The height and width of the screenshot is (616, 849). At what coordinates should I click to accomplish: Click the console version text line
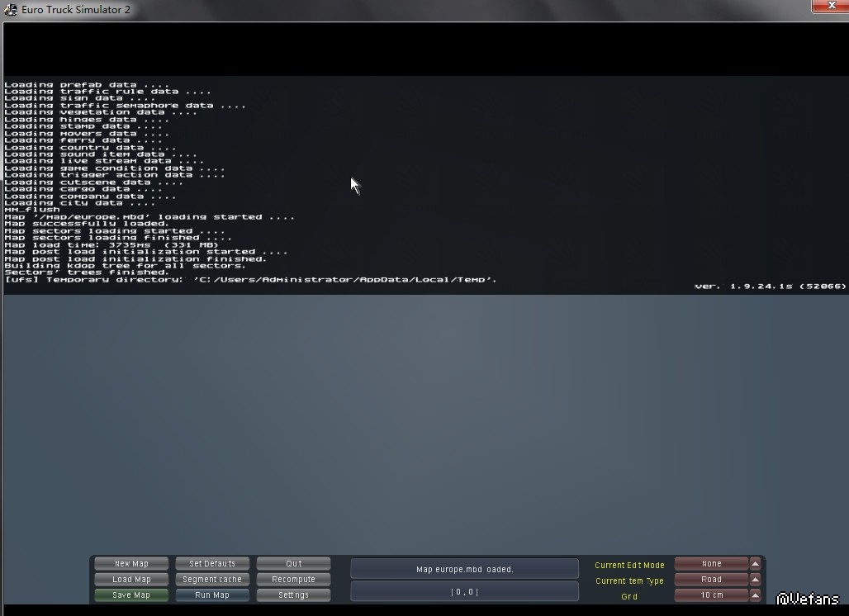pos(770,287)
